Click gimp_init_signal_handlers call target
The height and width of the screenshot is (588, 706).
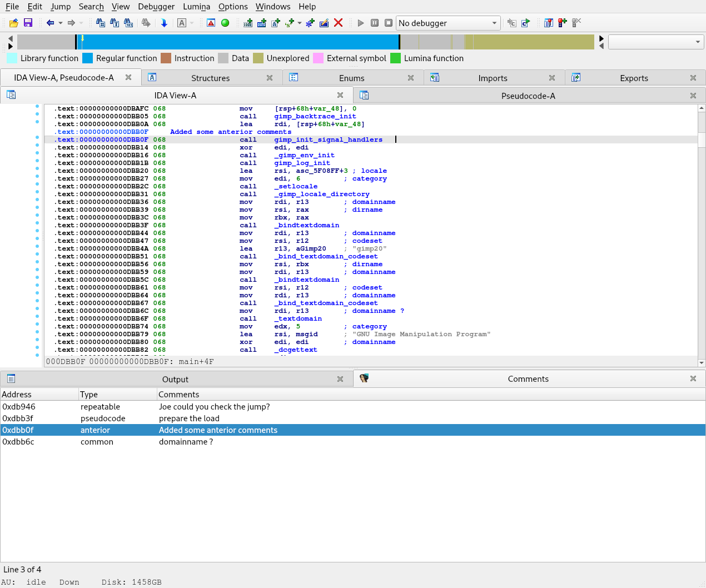pyautogui.click(x=328, y=140)
